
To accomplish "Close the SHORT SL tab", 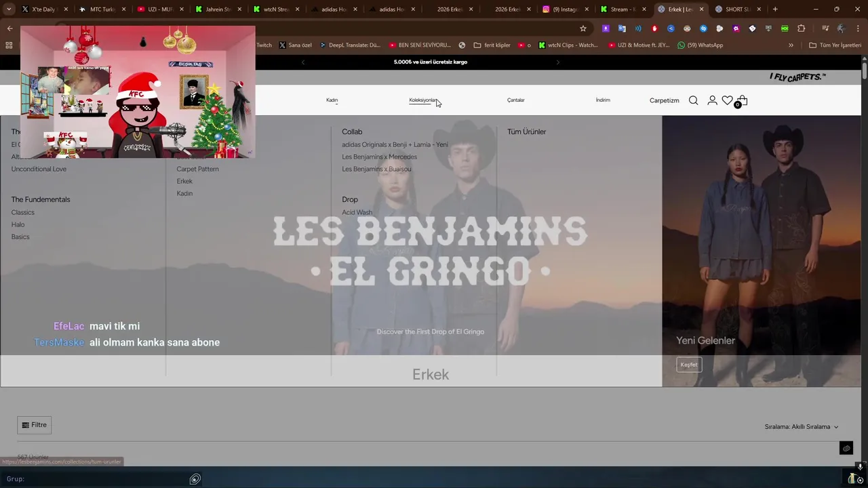I will (759, 9).
